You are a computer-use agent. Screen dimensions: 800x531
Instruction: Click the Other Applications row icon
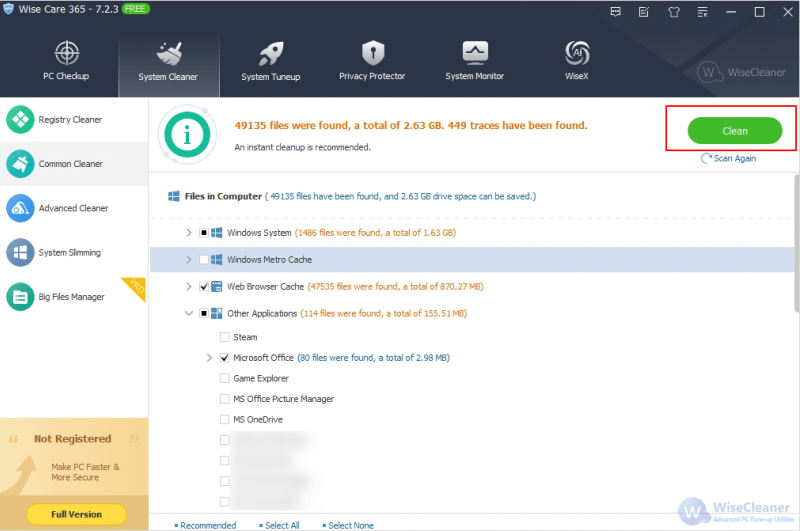216,313
